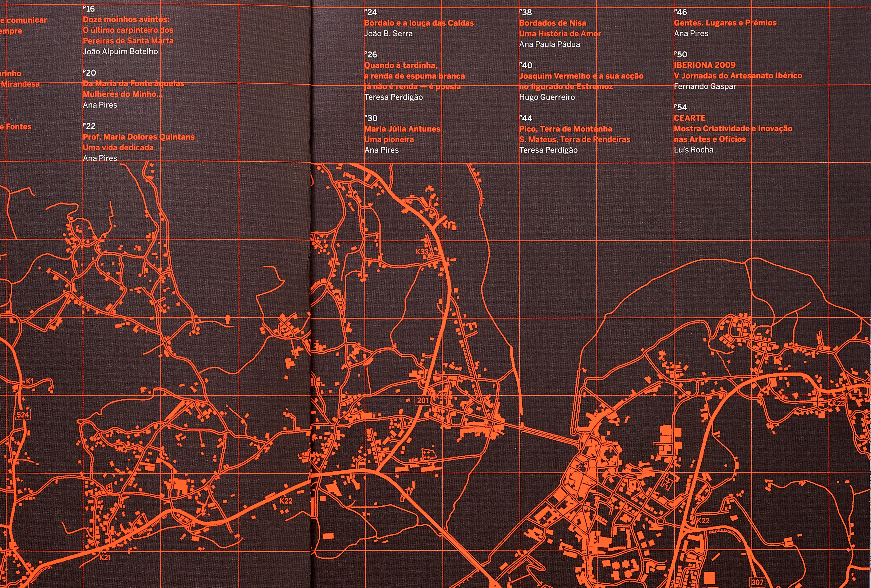This screenshot has width=871, height=588.
Task: Click the K1 map marker label
Action: click(30, 381)
